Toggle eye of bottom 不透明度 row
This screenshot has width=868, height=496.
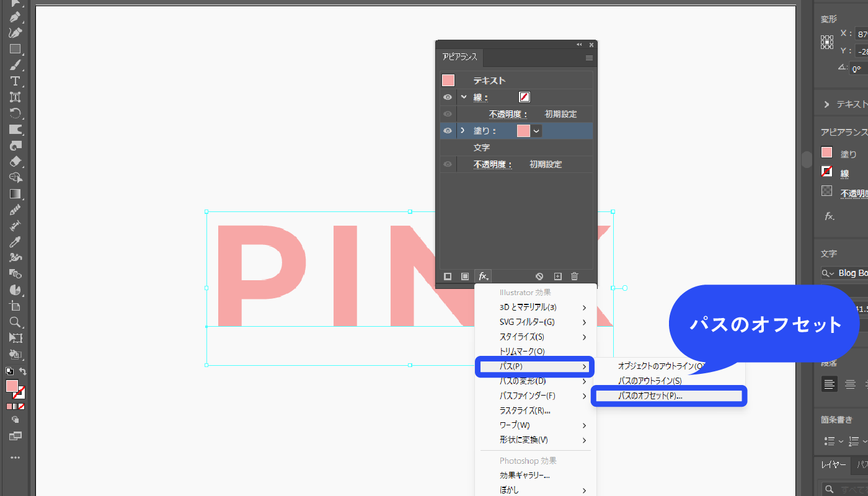coord(448,164)
